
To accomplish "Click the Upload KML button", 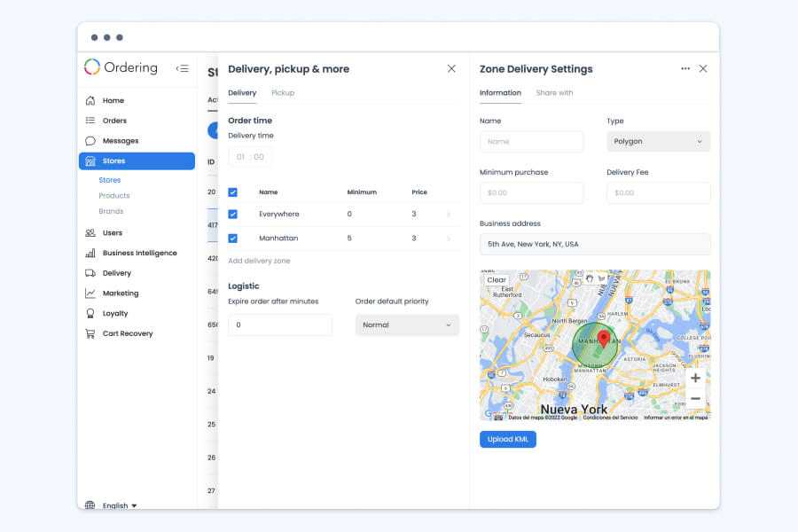I will [x=507, y=439].
